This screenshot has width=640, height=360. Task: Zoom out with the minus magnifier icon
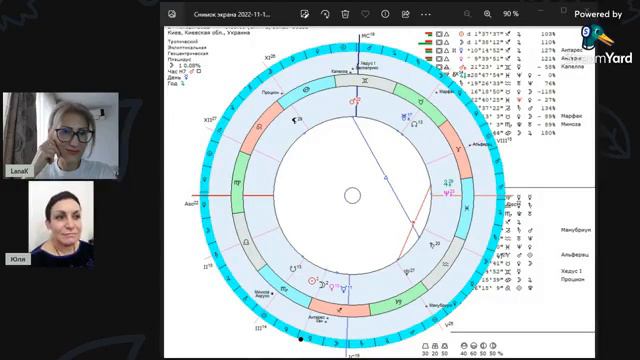(x=467, y=14)
